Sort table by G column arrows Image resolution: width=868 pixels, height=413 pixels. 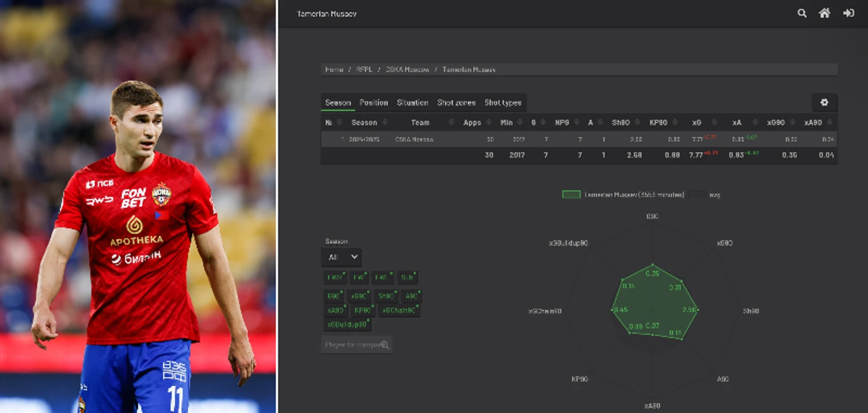[544, 123]
